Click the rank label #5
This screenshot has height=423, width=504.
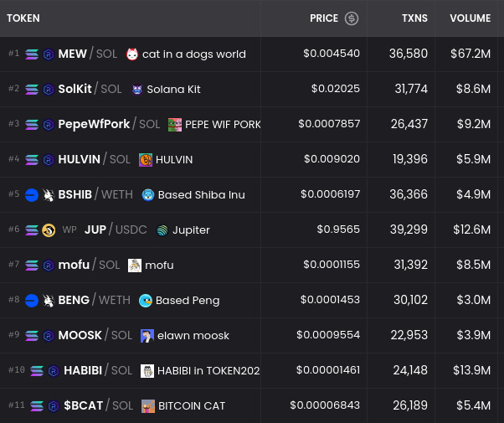[14, 194]
